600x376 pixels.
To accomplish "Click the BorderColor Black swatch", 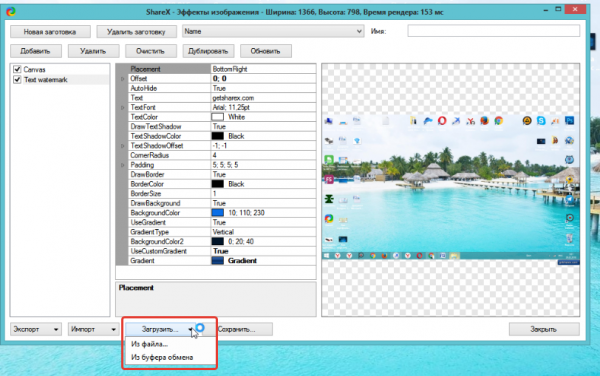I will pos(217,184).
